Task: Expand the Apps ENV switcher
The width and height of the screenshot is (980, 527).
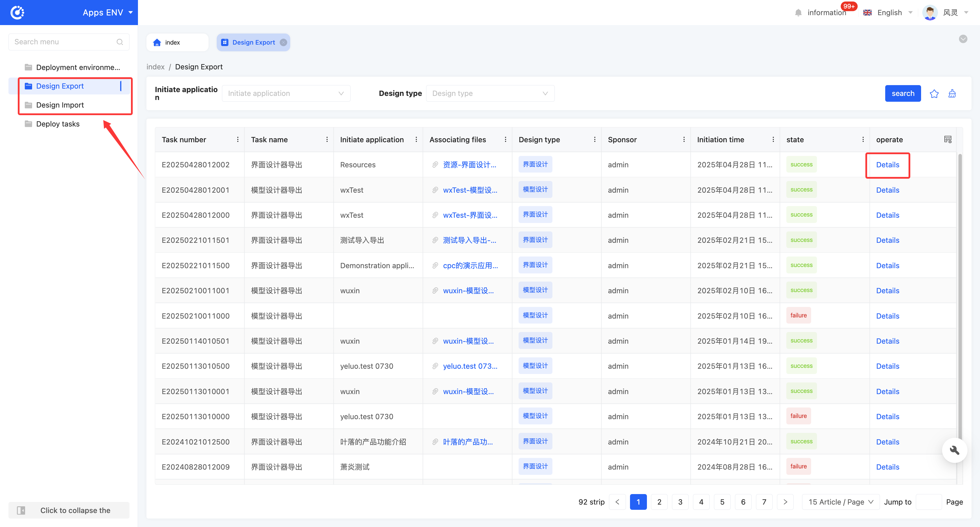Action: (130, 13)
